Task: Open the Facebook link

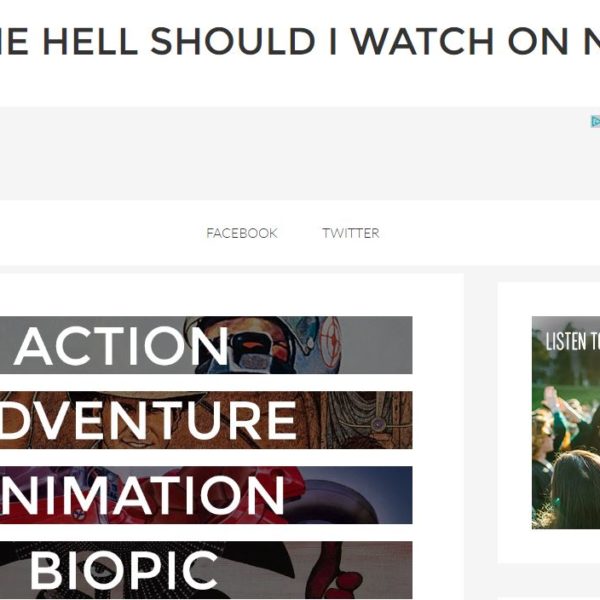Action: [x=242, y=233]
